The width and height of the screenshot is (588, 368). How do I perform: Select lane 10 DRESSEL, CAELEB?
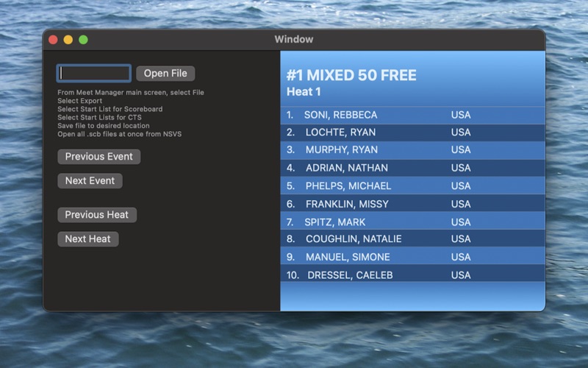[412, 273]
